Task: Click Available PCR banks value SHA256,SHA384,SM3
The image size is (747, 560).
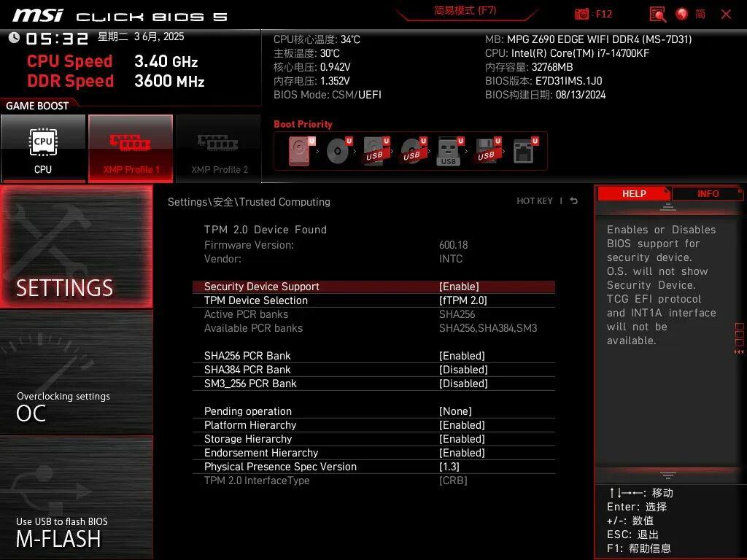Action: [488, 328]
